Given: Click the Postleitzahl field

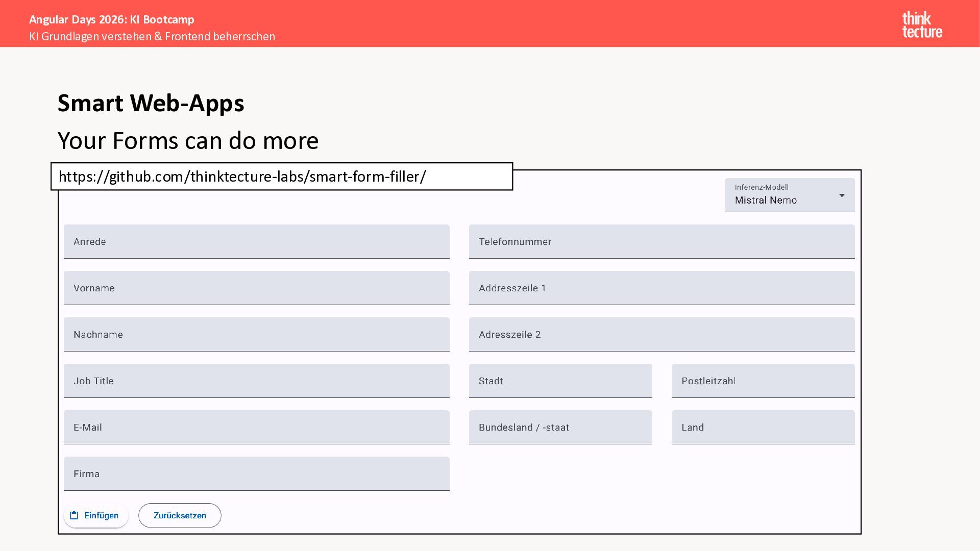Looking at the screenshot, I should pos(763,381).
